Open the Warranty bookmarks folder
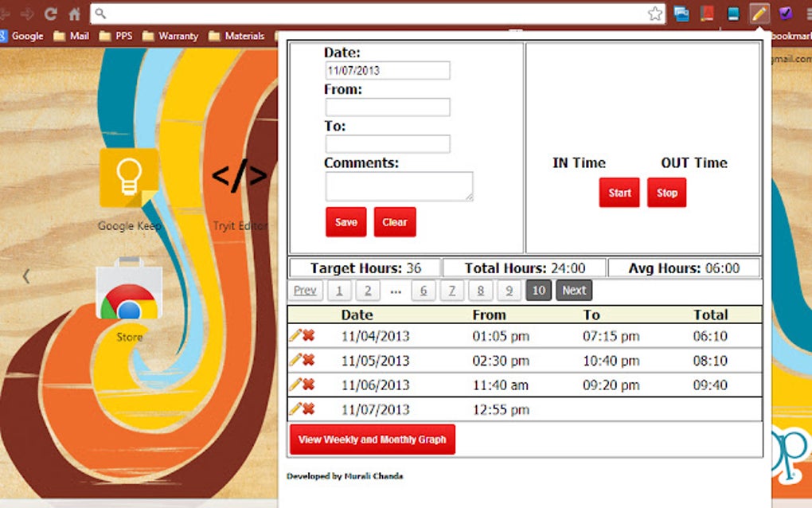This screenshot has width=812, height=508. tap(170, 36)
